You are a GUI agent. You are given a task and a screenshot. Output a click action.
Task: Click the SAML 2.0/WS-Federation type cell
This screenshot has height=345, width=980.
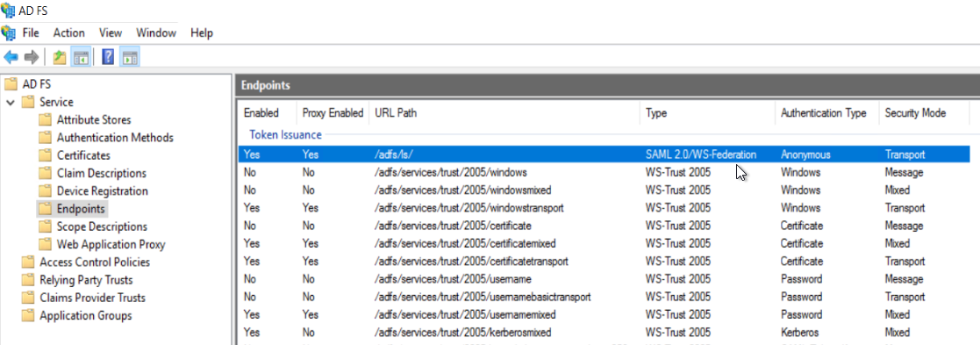coord(701,155)
